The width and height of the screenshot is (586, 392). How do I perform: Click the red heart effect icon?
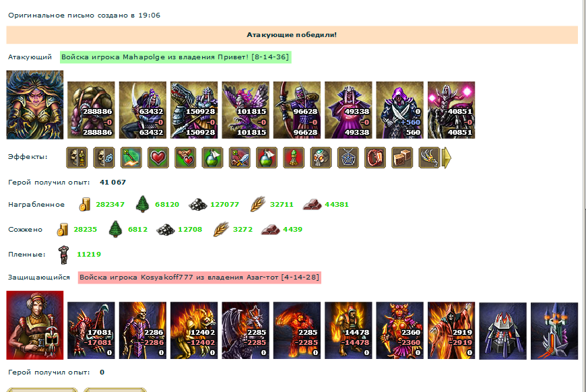pyautogui.click(x=158, y=158)
